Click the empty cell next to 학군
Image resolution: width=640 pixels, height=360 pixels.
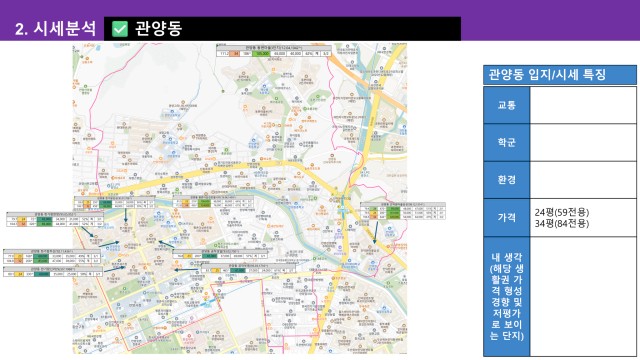(x=583, y=142)
